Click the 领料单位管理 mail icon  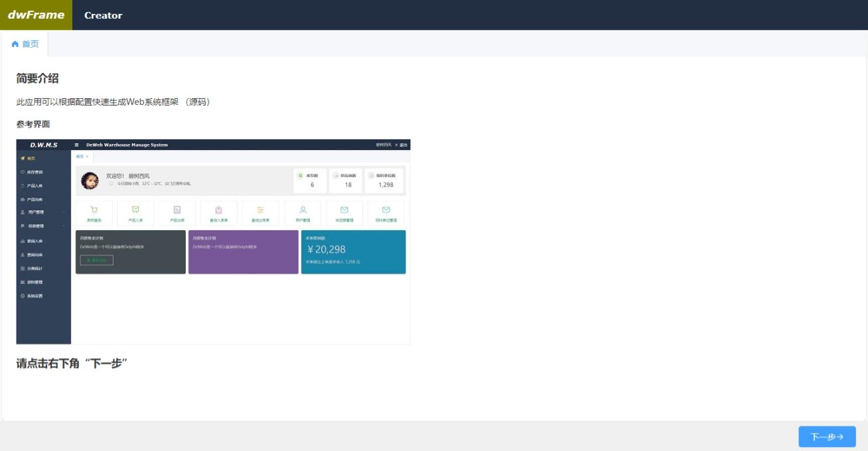pyautogui.click(x=386, y=210)
